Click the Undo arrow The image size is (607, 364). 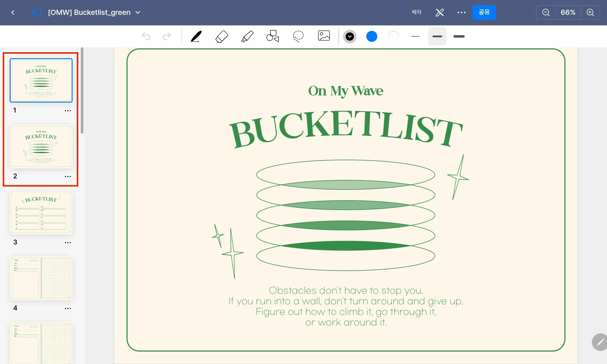click(146, 36)
